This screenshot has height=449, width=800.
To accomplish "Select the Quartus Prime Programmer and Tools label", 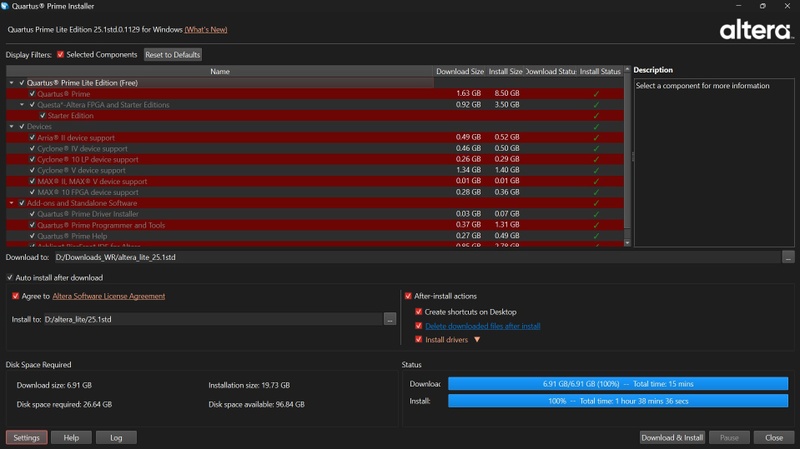I will coord(101,225).
